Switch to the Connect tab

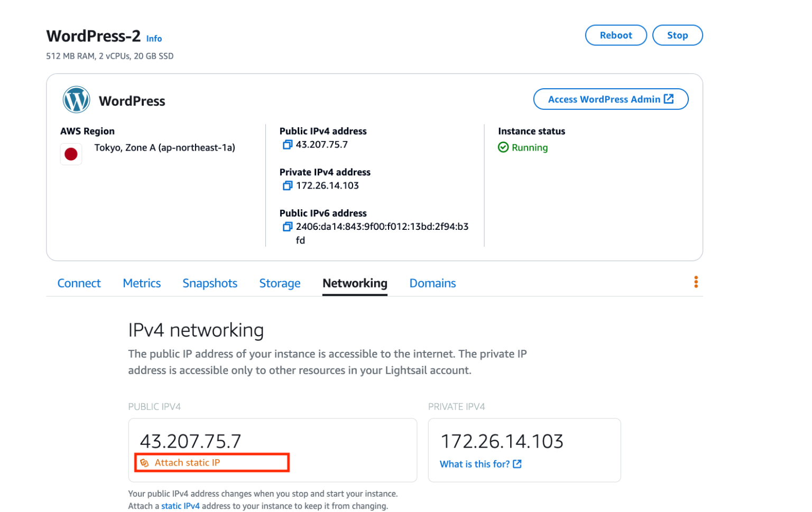point(79,283)
